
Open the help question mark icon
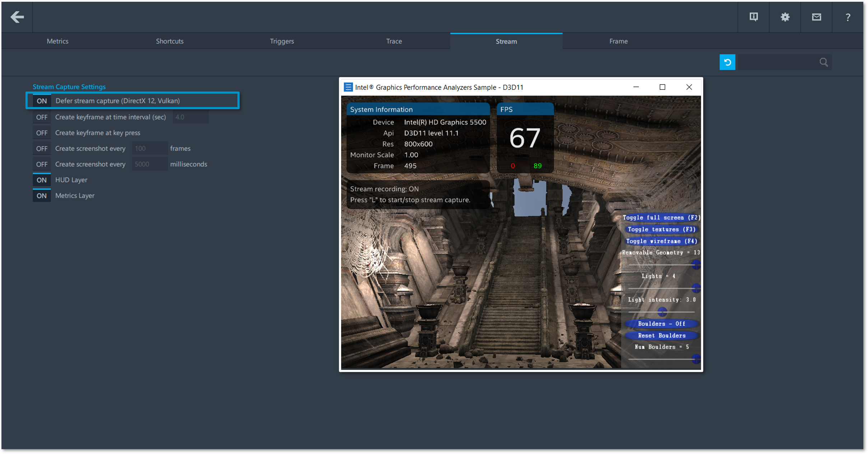click(x=848, y=17)
